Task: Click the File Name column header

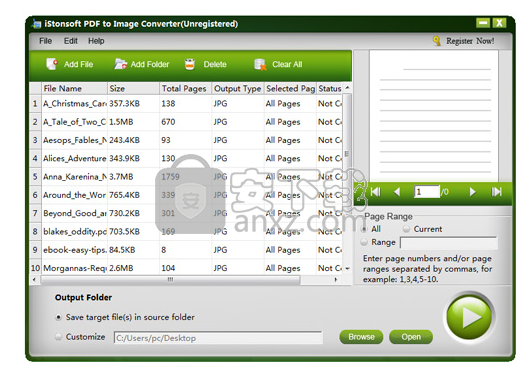Action: (74, 88)
